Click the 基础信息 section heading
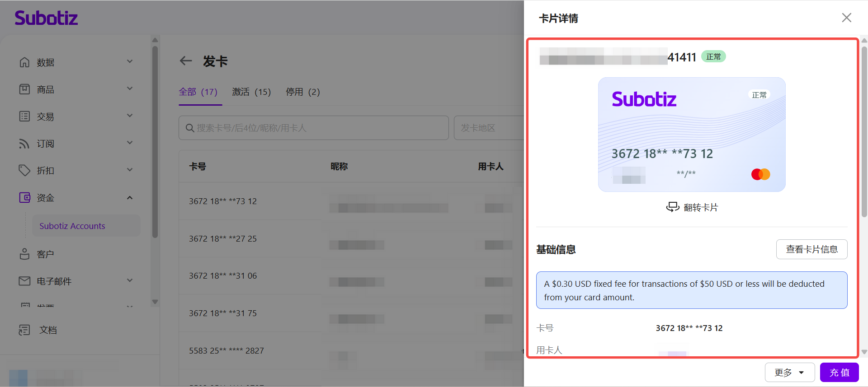Image resolution: width=868 pixels, height=387 pixels. [556, 249]
